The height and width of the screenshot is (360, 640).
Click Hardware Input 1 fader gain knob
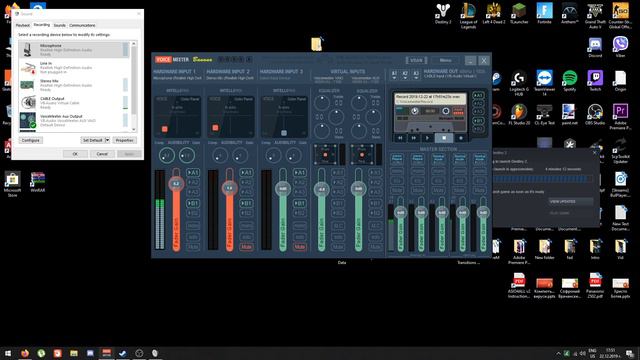tap(176, 184)
